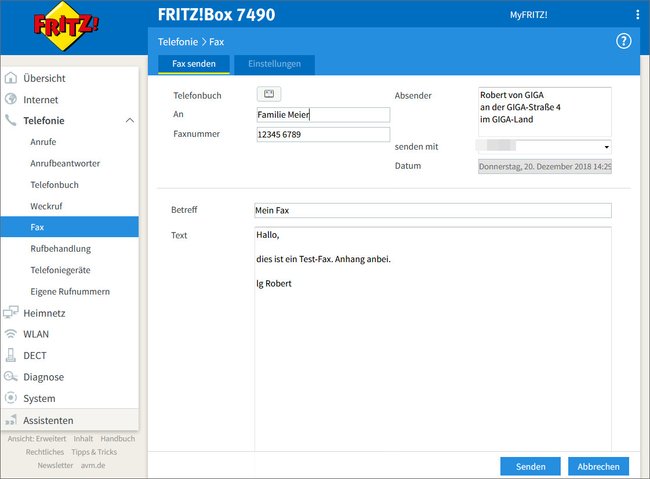Image resolution: width=650 pixels, height=479 pixels.
Task: Click the Assistenten wizard icon
Action: pyautogui.click(x=11, y=420)
